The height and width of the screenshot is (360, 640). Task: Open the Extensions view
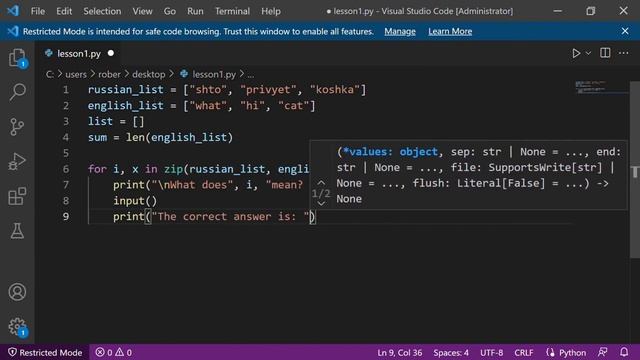click(x=17, y=196)
